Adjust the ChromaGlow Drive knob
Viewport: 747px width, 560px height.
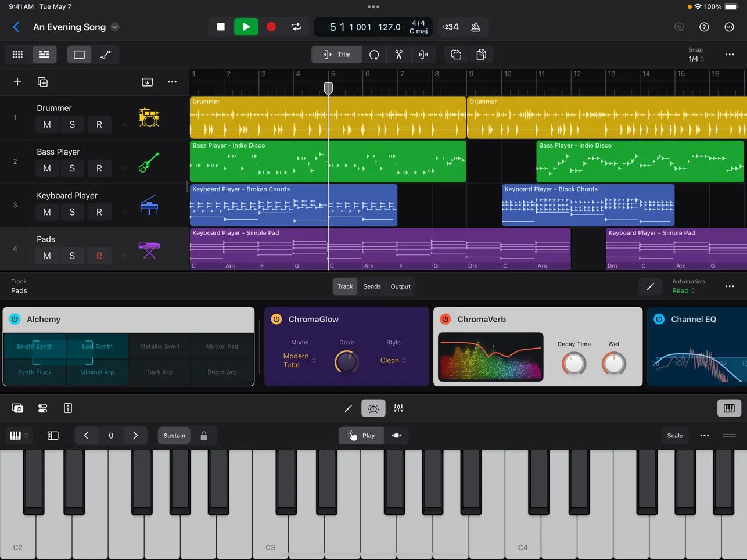(x=346, y=361)
